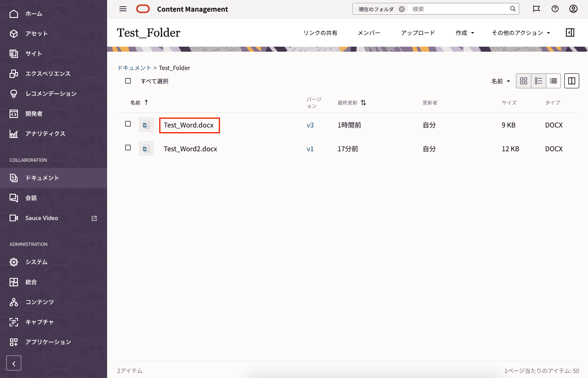Choose アップロード from the top actions
The height and width of the screenshot is (378, 588).
tap(418, 33)
